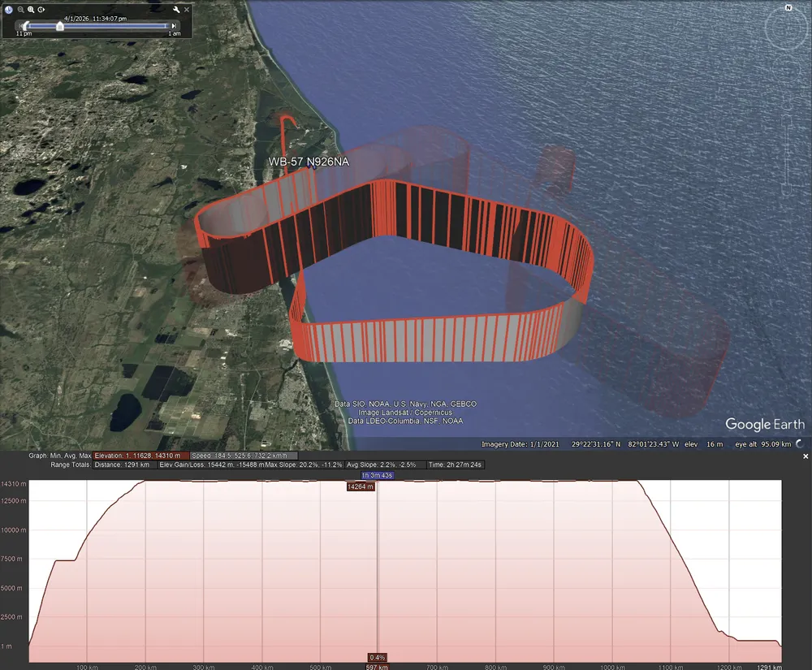Zoom in the time slider range
Viewport: 812px width, 670px height.
30,10
